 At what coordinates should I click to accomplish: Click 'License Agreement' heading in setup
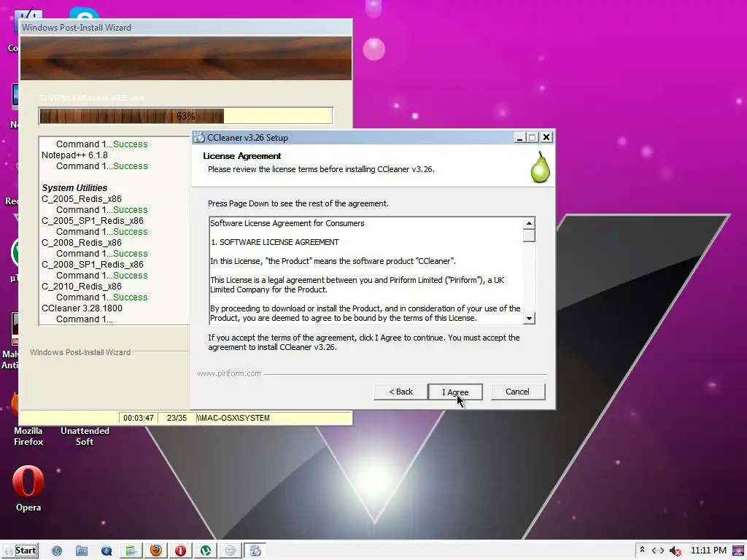tap(242, 156)
